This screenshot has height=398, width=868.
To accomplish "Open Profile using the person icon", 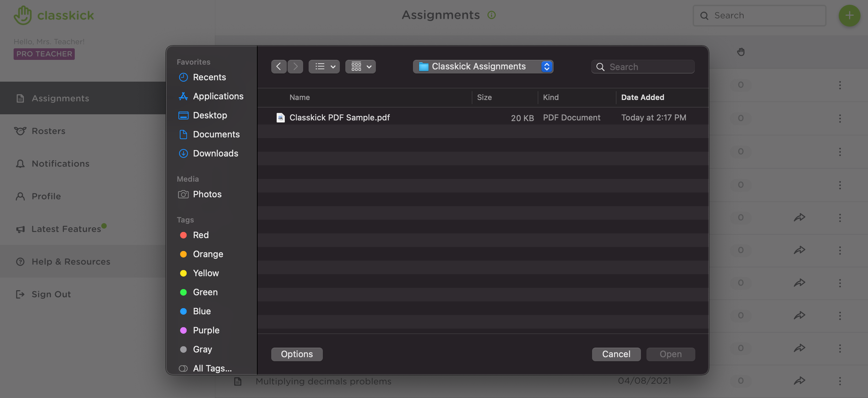I will pos(20,196).
